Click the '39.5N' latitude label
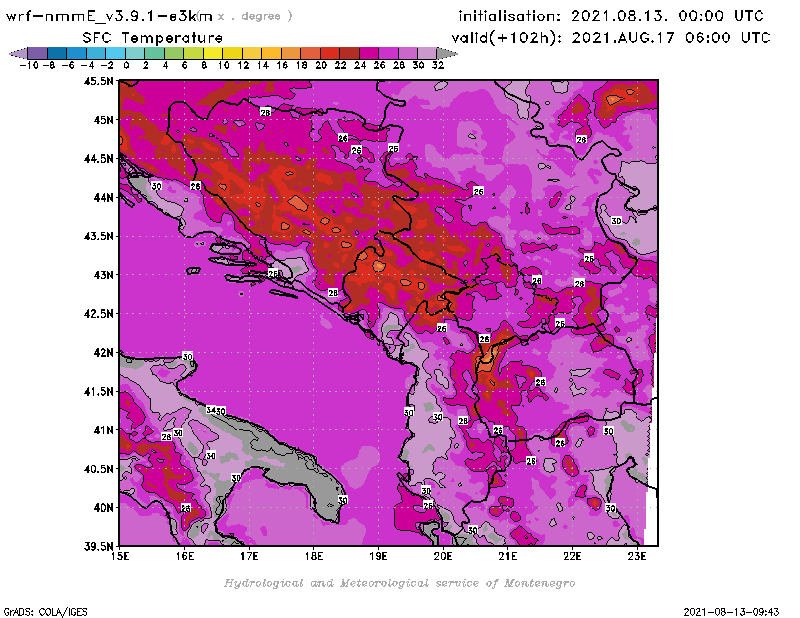The width and height of the screenshot is (800, 618). pos(98,547)
